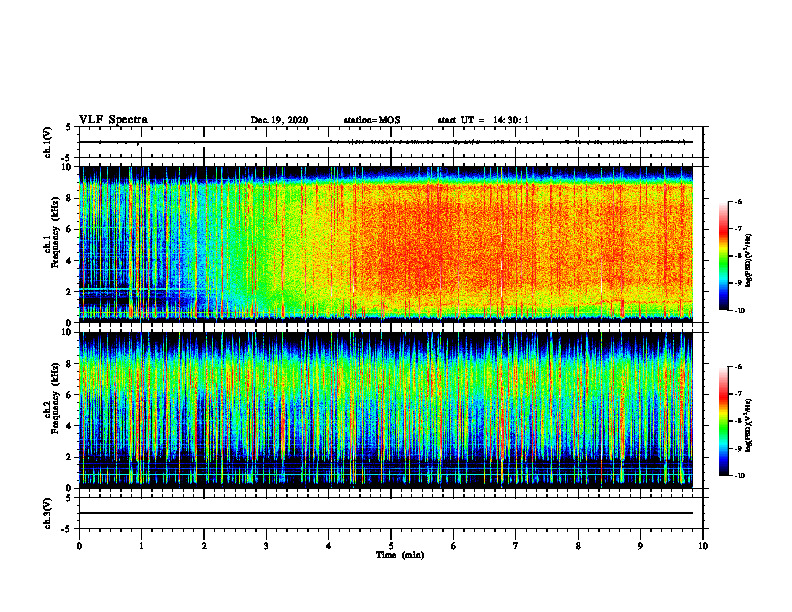Click the "station=MOS" header text
The image size is (792, 612).
click(372, 120)
